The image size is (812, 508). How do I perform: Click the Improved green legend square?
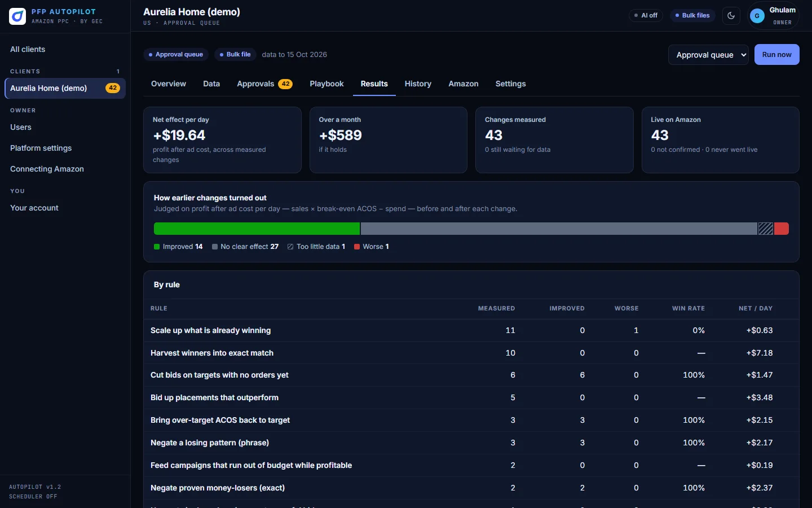click(x=157, y=247)
